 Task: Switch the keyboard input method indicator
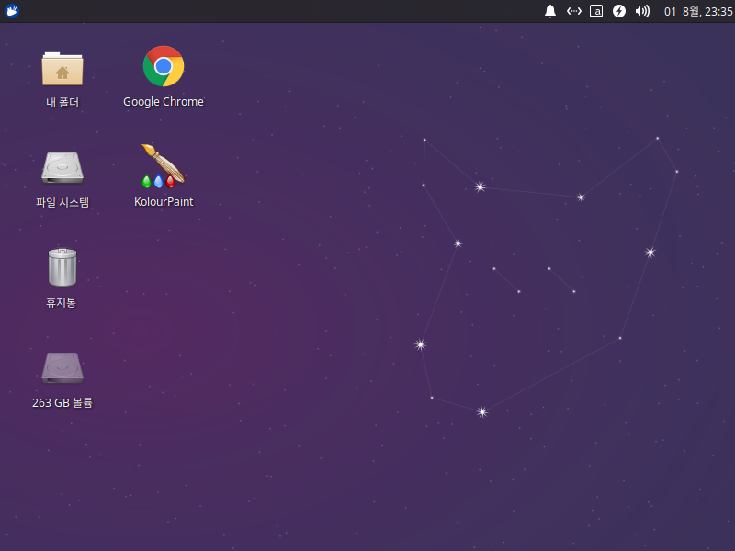coord(596,11)
